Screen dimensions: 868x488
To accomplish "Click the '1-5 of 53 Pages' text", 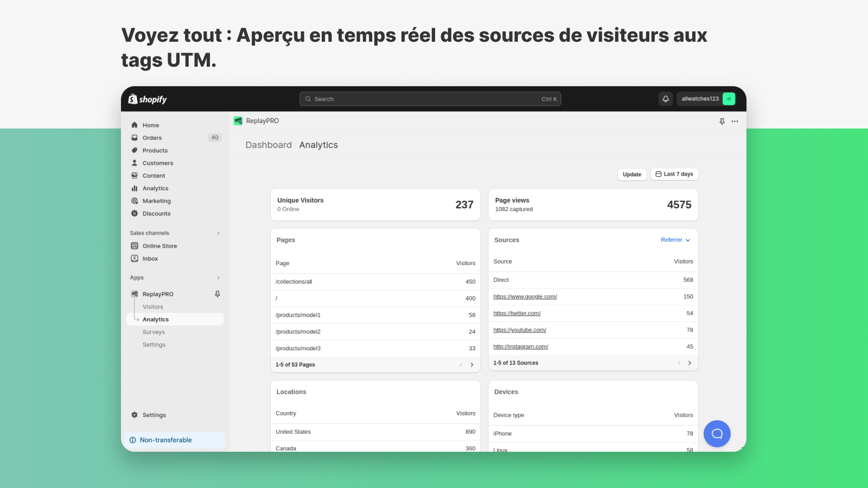I will click(295, 365).
